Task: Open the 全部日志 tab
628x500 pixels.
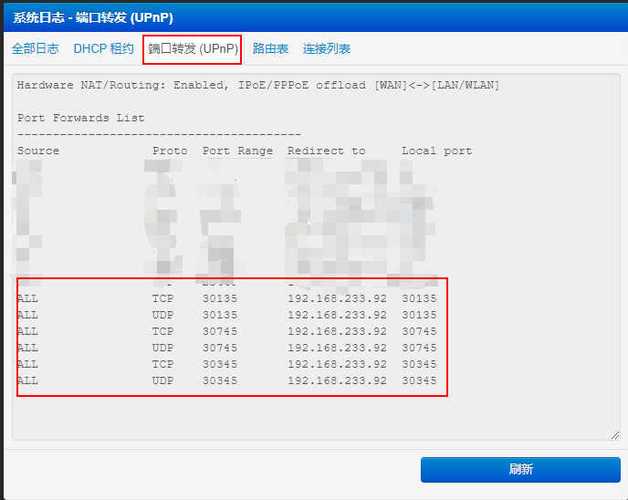Action: [x=35, y=48]
